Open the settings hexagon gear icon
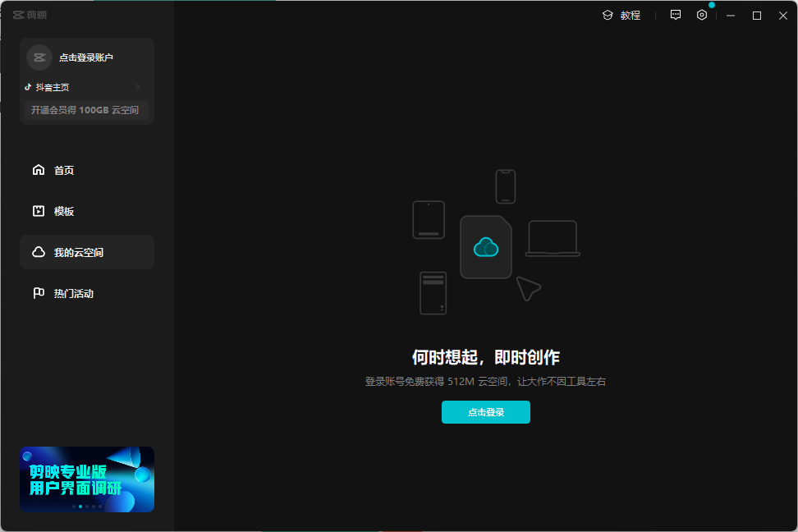 [x=702, y=16]
